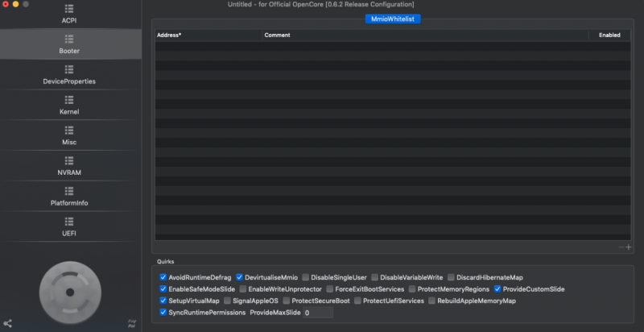Sort by the Address column header
The width and height of the screenshot is (644, 332).
[x=208, y=35]
